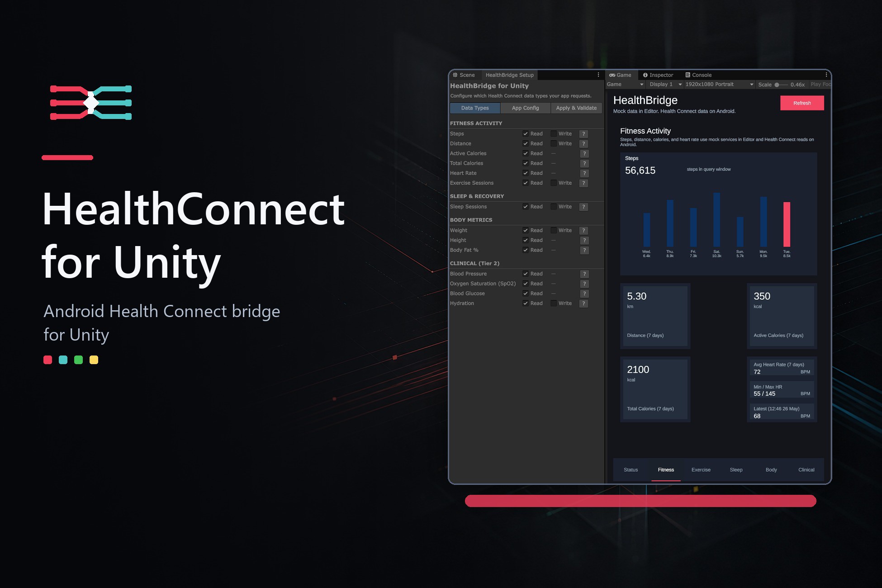Viewport: 882px width, 588px height.
Task: Open the Display 1 dropdown
Action: pyautogui.click(x=664, y=85)
